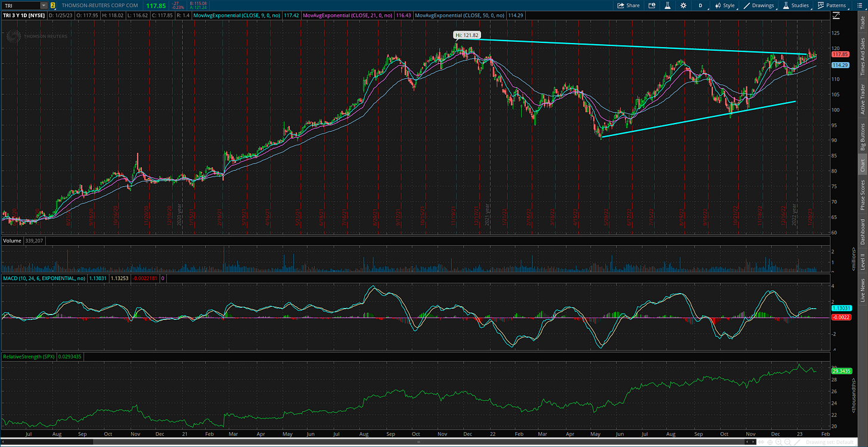Click the D: 1/25/23 date field
This screenshot has width=868, height=447.
[61, 14]
